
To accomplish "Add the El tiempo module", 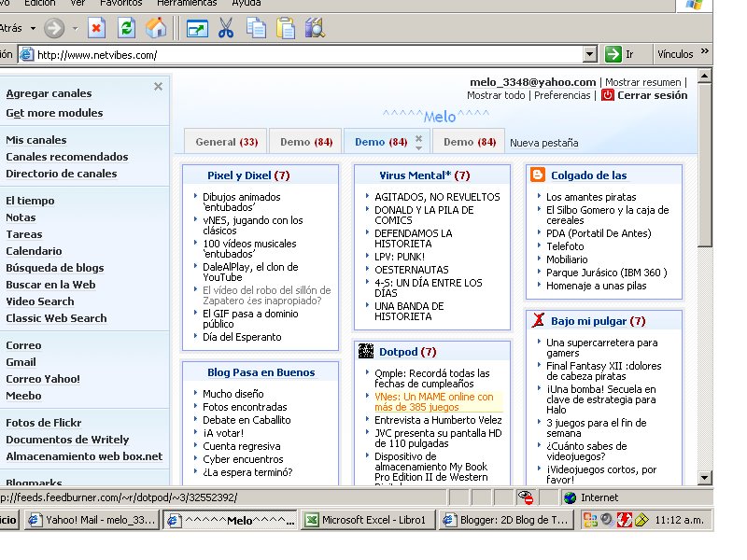I will click(x=30, y=201).
